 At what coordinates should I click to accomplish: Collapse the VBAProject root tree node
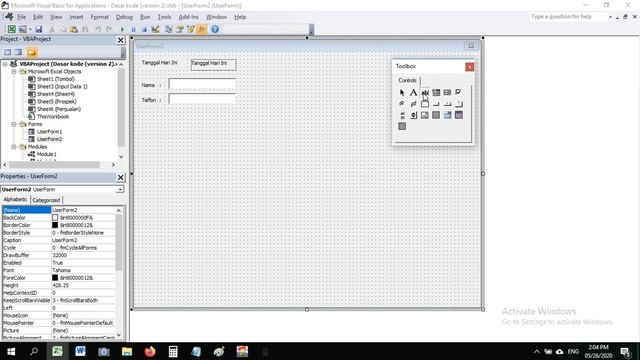tap(5, 64)
